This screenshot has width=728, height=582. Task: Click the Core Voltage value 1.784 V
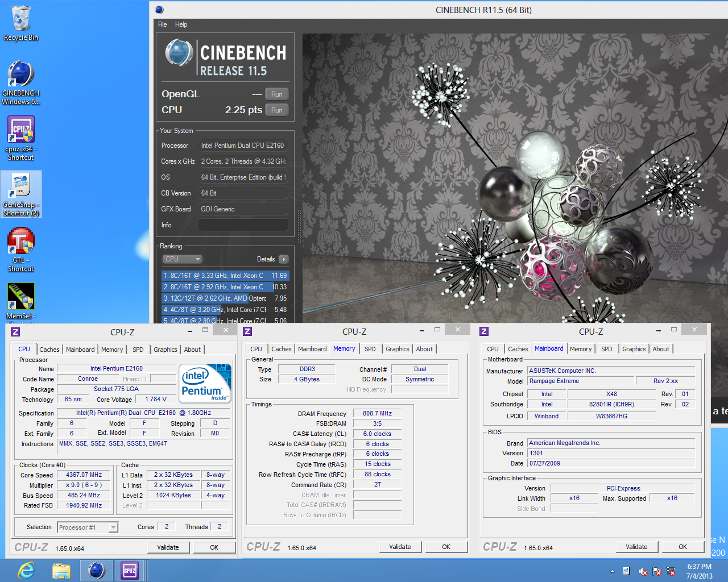coord(156,400)
